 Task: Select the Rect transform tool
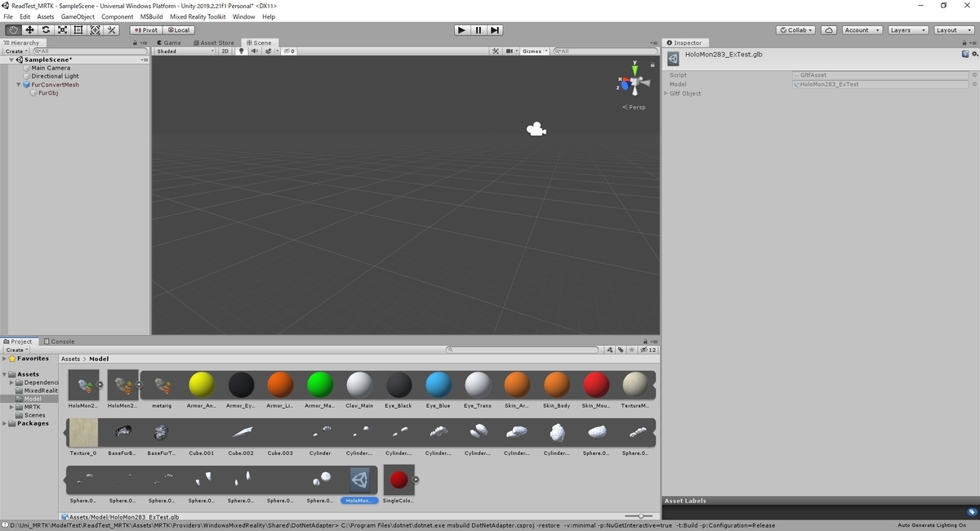pyautogui.click(x=78, y=30)
